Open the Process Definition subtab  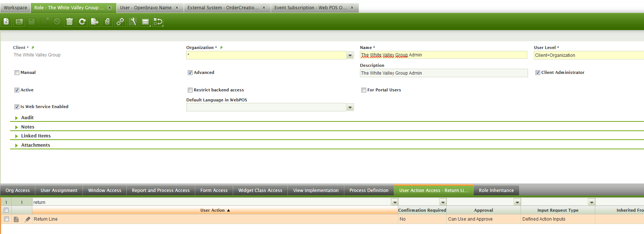[369, 191]
